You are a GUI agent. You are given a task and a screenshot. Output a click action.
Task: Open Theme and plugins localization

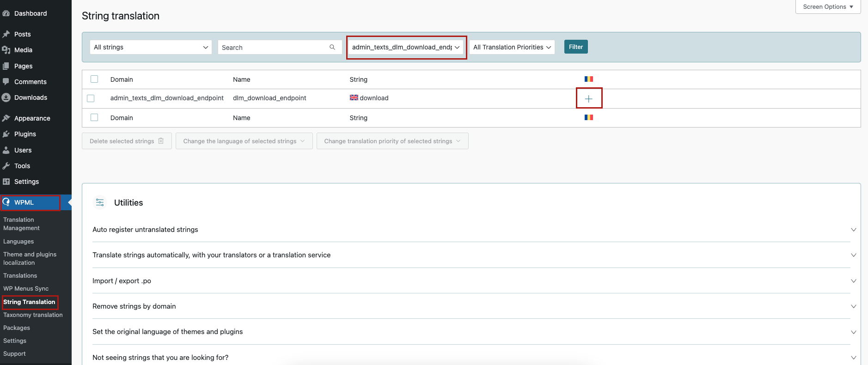30,258
